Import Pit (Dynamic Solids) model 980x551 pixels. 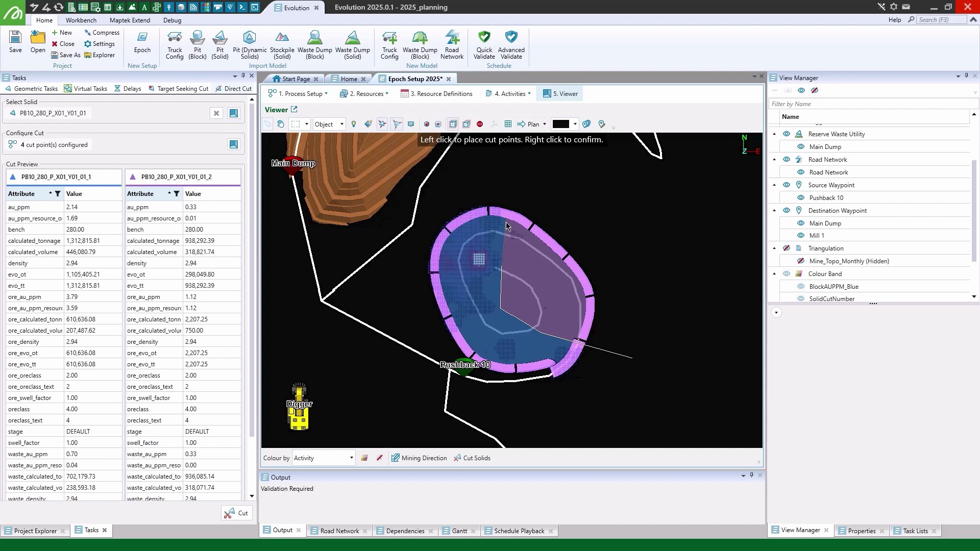coord(250,45)
